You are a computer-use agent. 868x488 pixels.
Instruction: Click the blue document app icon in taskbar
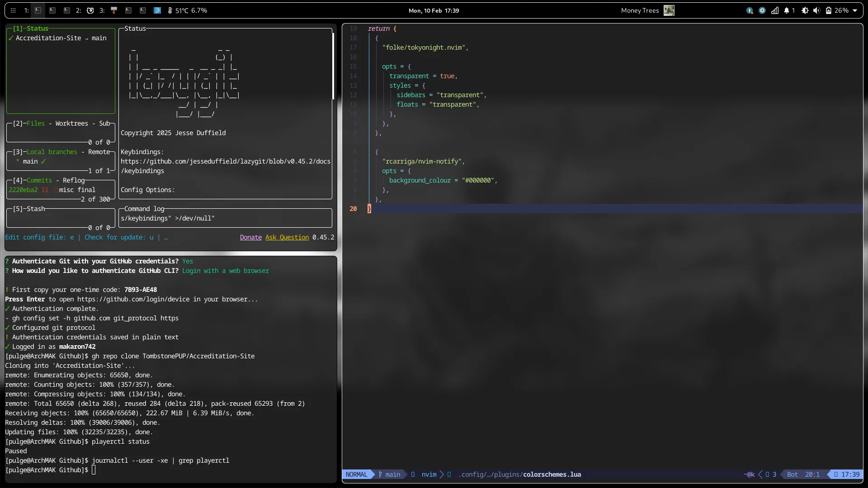coord(157,10)
